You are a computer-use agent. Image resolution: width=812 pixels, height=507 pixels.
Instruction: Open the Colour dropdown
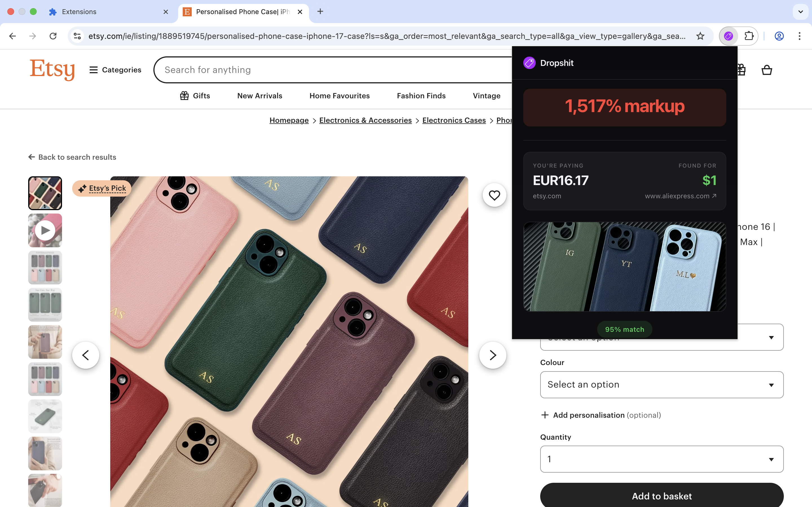[x=661, y=384]
